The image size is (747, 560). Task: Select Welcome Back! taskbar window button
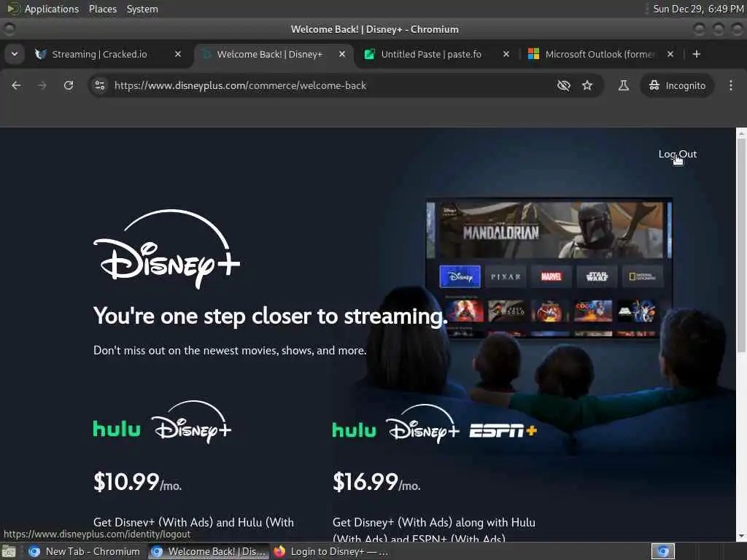(x=209, y=551)
